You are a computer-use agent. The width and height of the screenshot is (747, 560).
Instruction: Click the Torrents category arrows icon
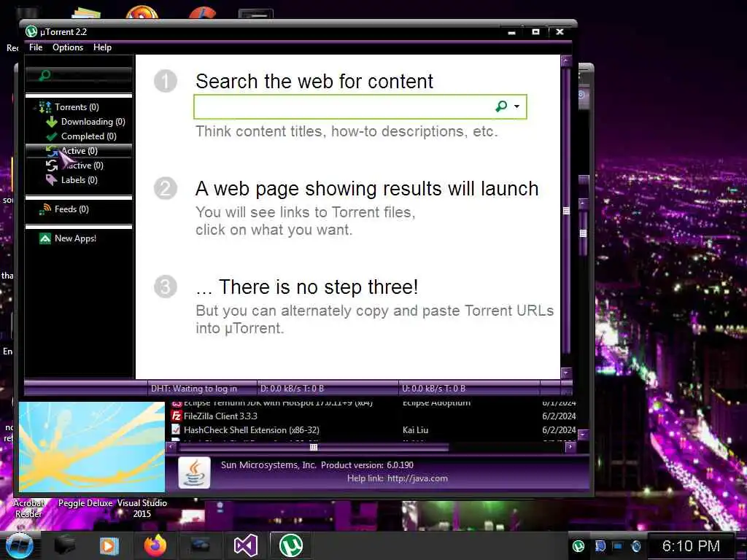[45, 107]
